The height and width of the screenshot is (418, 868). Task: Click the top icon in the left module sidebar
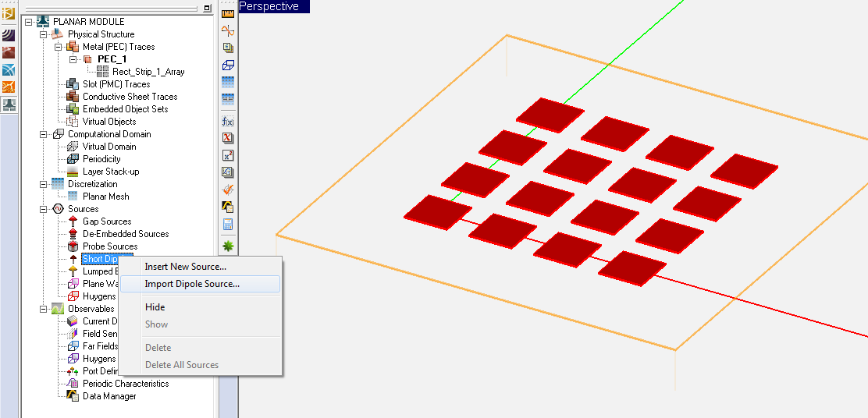[9, 13]
